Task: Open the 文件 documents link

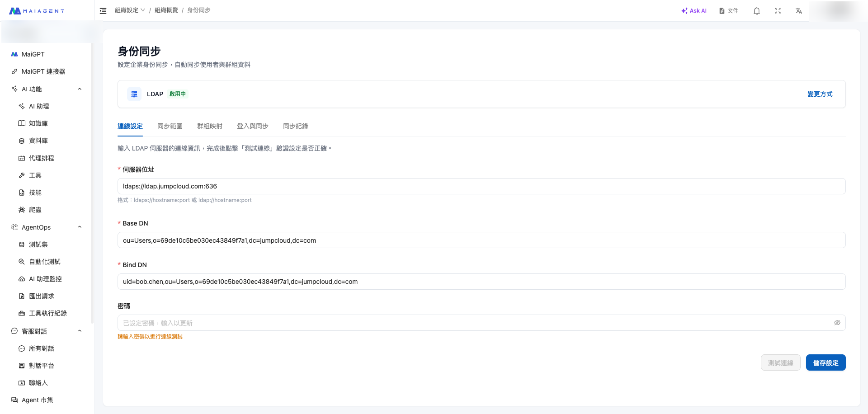Action: pyautogui.click(x=728, y=11)
